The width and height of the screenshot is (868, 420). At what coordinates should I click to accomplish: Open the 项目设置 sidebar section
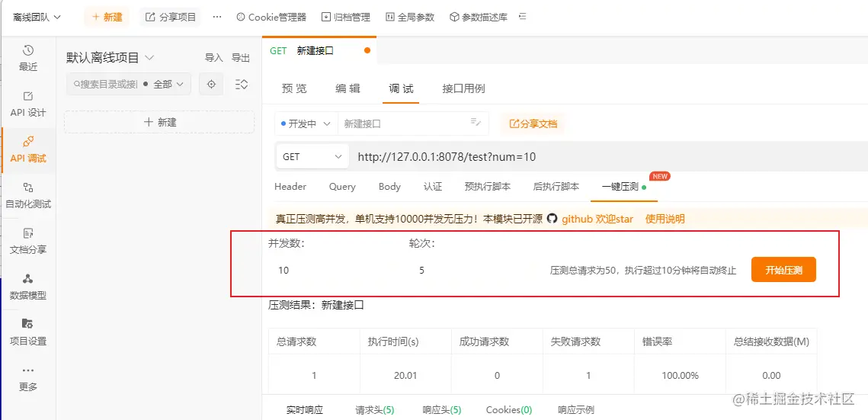pos(28,332)
